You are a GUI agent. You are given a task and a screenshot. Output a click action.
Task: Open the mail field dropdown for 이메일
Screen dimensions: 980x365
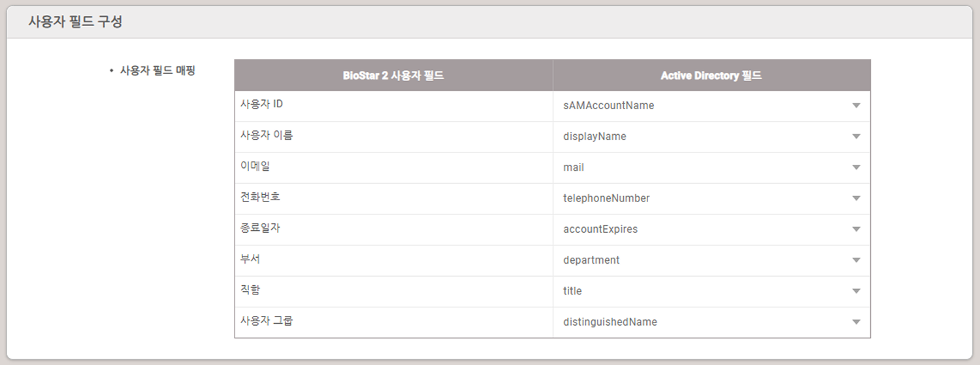tap(711, 168)
